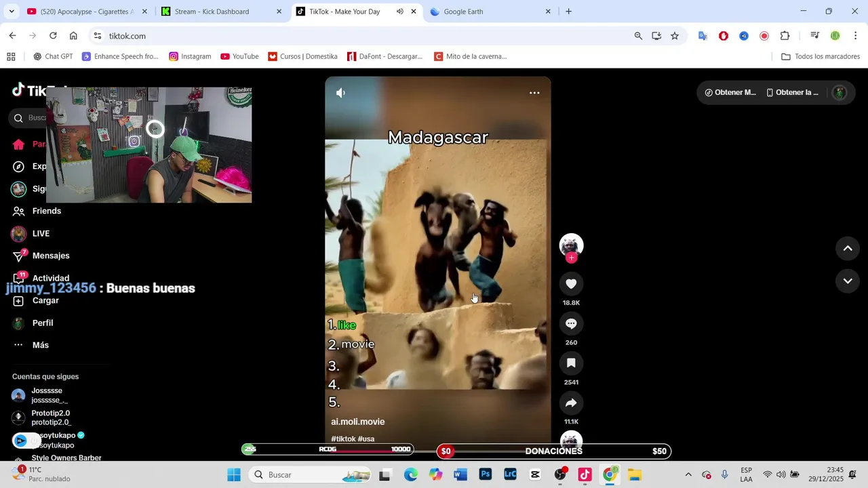Viewport: 868px width, 488px height.
Task: Open the red record extension icon
Action: pos(764,36)
